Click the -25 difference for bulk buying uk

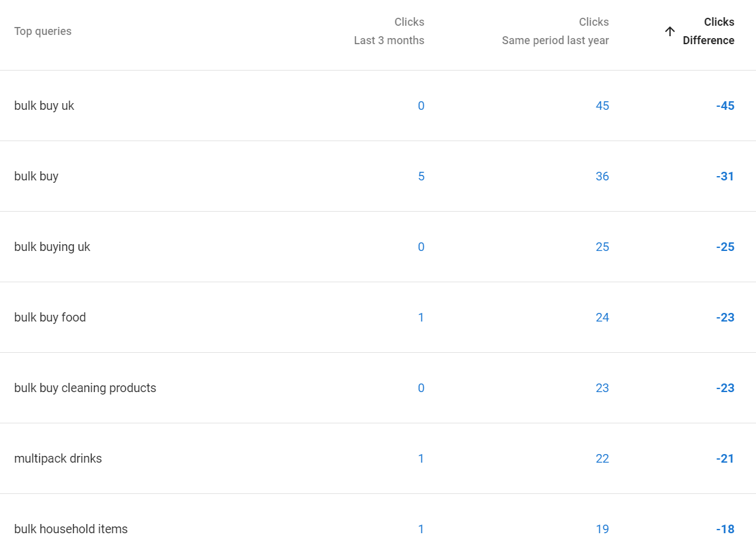(725, 247)
